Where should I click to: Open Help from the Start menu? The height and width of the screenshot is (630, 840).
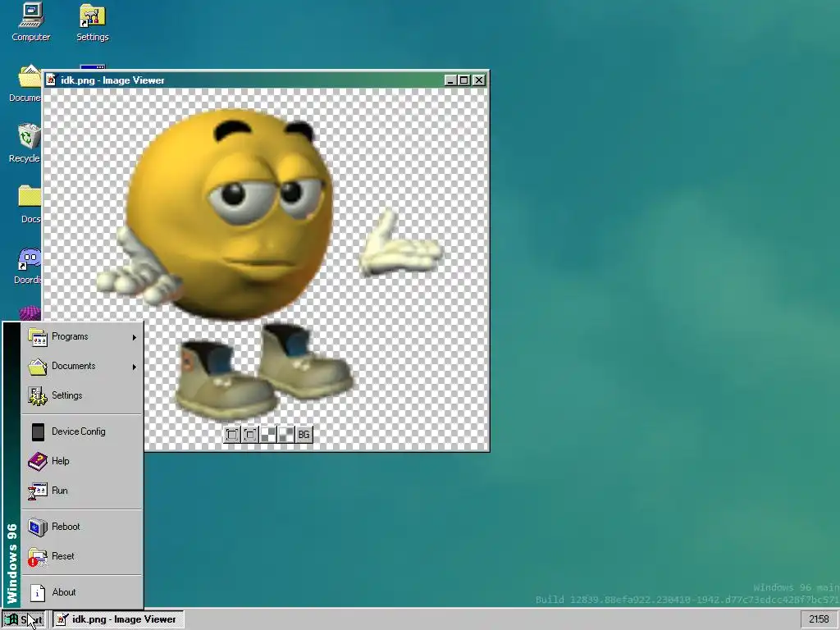(82, 461)
